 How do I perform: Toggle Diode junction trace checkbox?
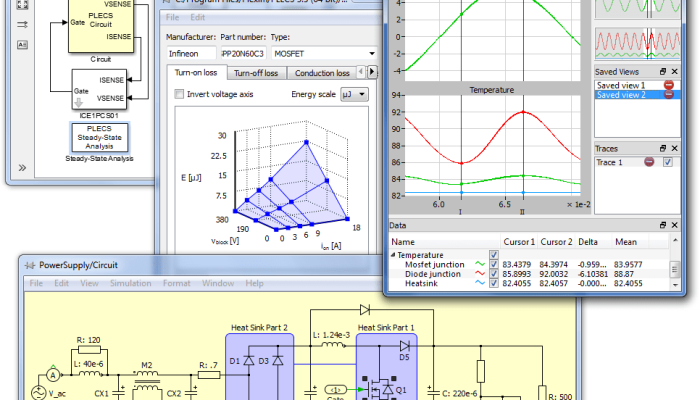(x=494, y=274)
